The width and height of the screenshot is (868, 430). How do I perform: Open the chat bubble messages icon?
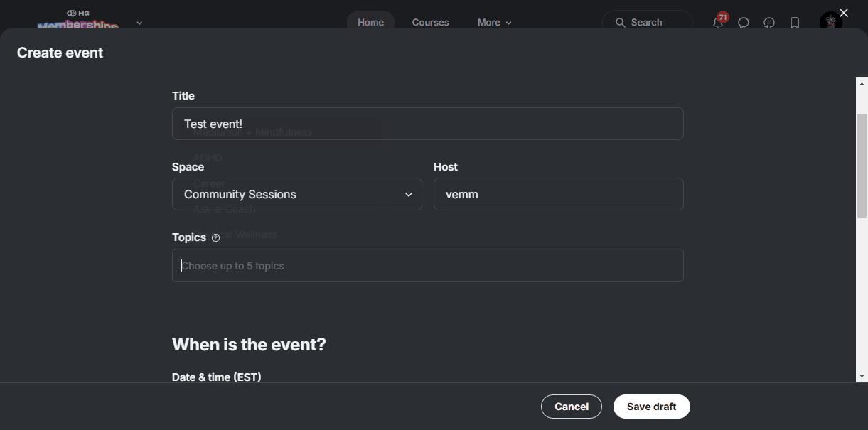pyautogui.click(x=744, y=23)
